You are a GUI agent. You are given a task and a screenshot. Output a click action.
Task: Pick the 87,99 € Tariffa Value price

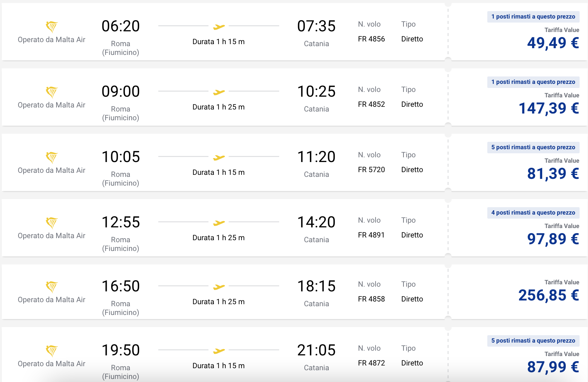pyautogui.click(x=553, y=367)
